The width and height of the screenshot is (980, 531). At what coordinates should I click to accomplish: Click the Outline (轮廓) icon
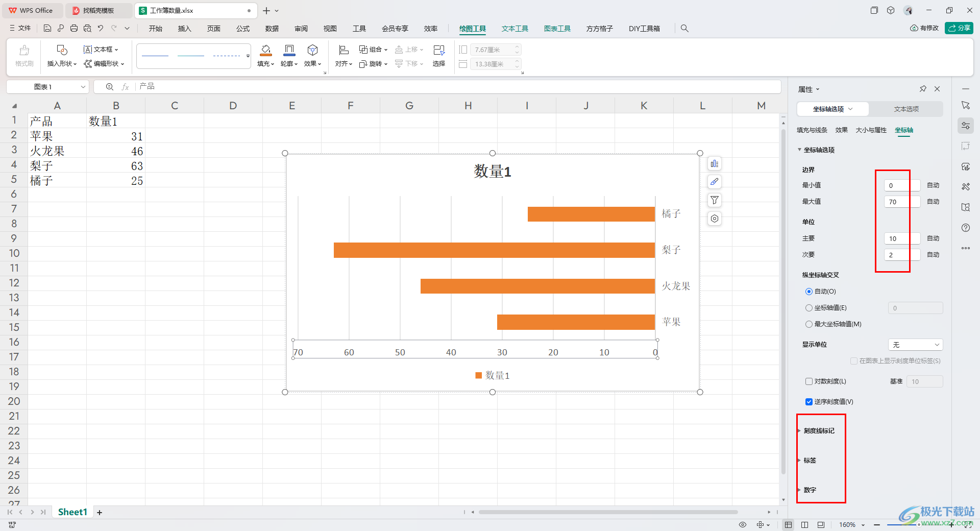click(289, 51)
